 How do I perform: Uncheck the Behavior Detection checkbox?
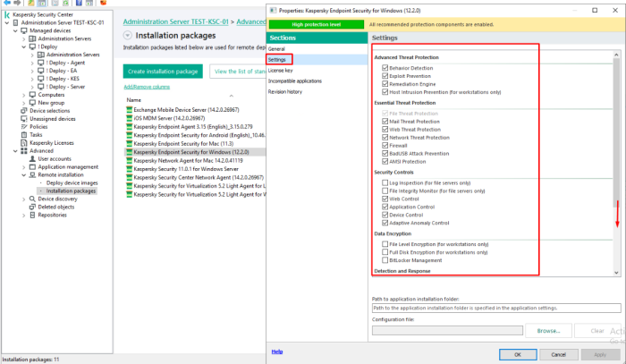(x=385, y=68)
